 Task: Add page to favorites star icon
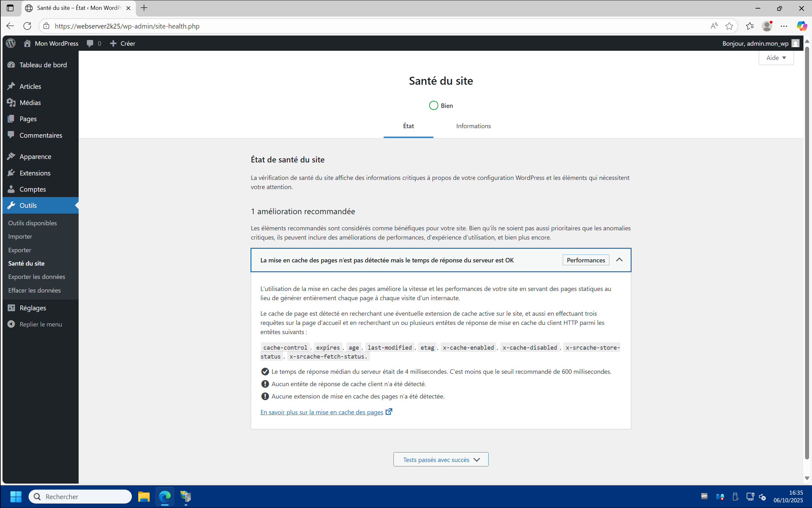(x=729, y=26)
